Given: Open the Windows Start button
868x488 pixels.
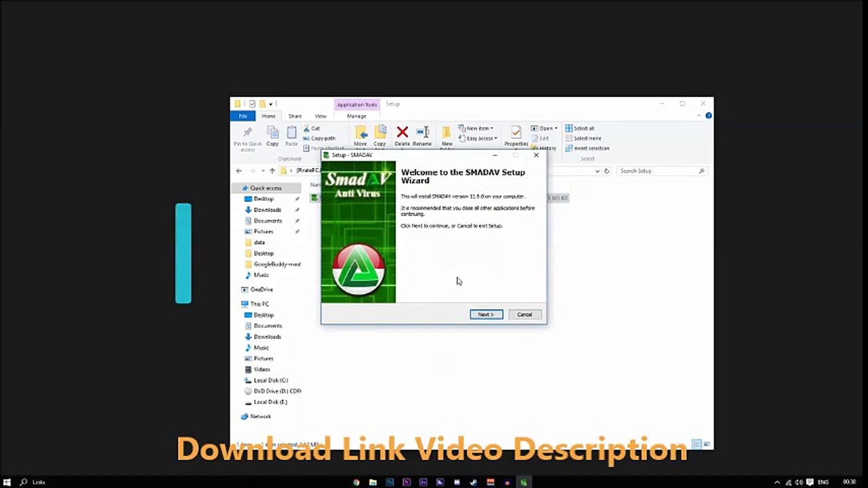Looking at the screenshot, I should [7, 482].
